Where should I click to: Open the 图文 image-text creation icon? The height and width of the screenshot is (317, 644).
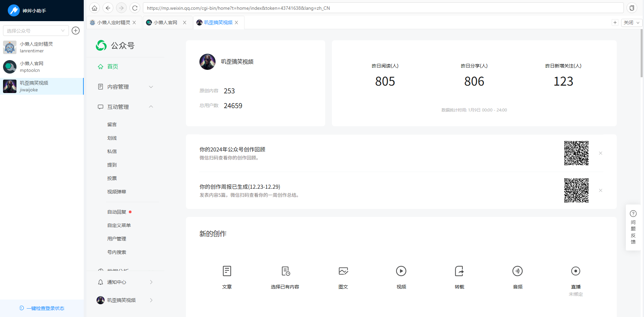(x=343, y=271)
